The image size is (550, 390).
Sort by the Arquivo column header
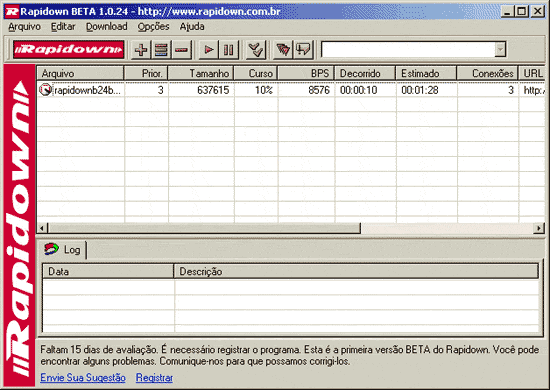(80, 73)
